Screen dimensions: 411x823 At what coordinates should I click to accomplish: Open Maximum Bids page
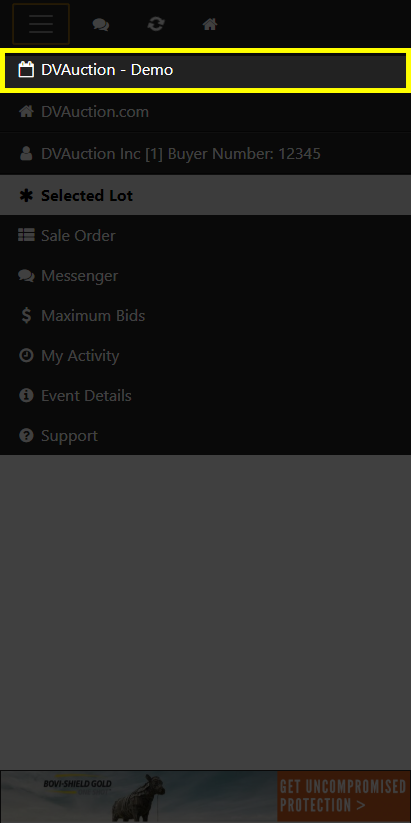click(205, 315)
